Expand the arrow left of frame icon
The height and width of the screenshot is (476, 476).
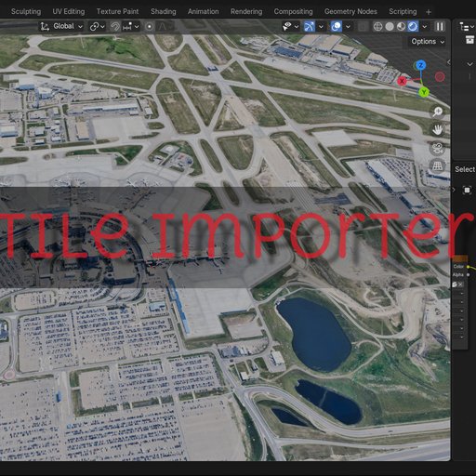pos(455,190)
